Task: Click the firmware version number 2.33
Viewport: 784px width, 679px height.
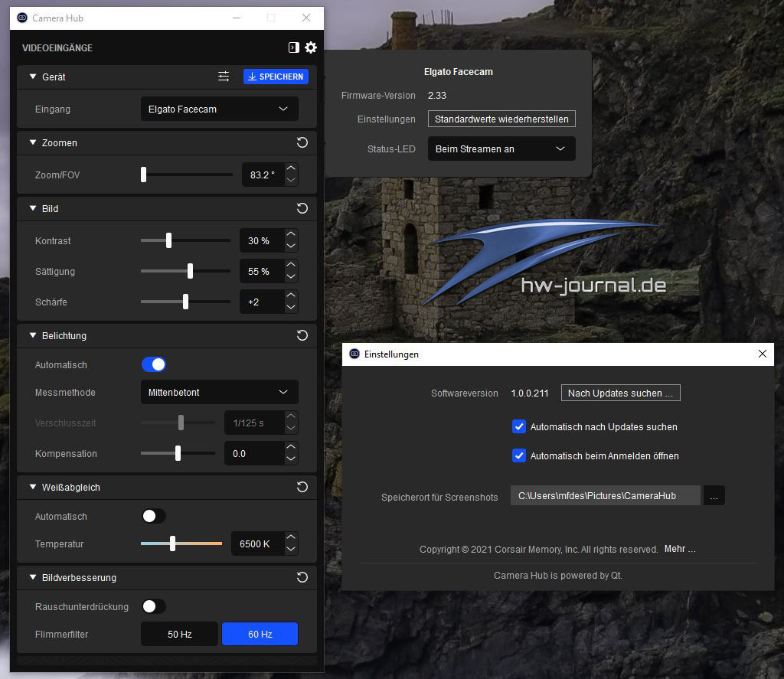Action: tap(437, 96)
